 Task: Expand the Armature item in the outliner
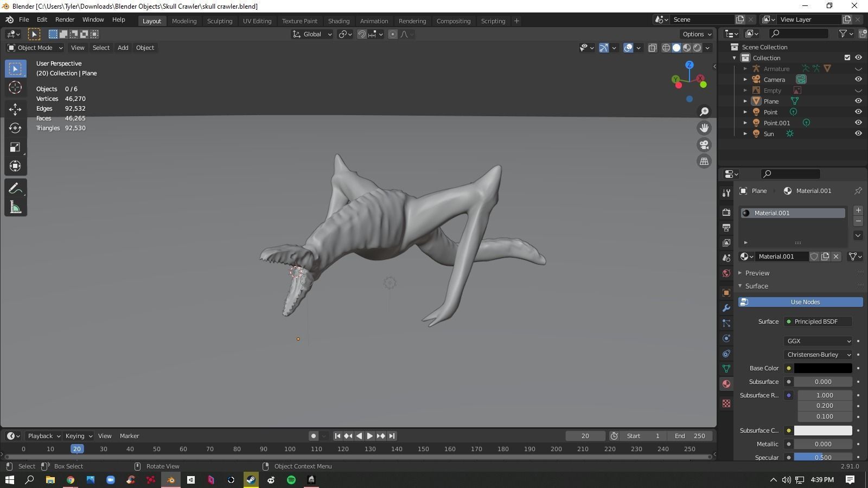pos(746,68)
